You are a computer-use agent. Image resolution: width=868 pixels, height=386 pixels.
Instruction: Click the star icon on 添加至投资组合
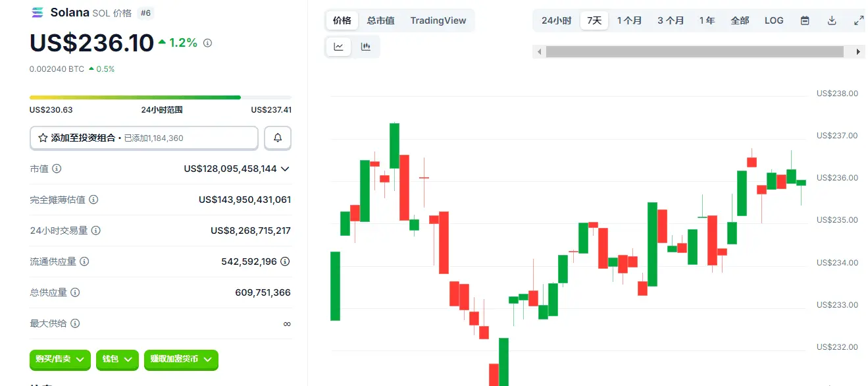[43, 138]
